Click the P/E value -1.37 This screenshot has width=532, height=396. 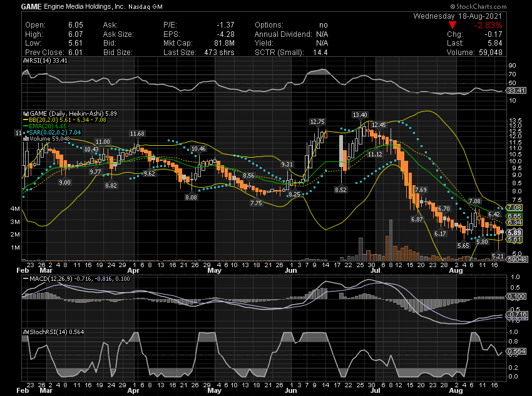click(225, 25)
